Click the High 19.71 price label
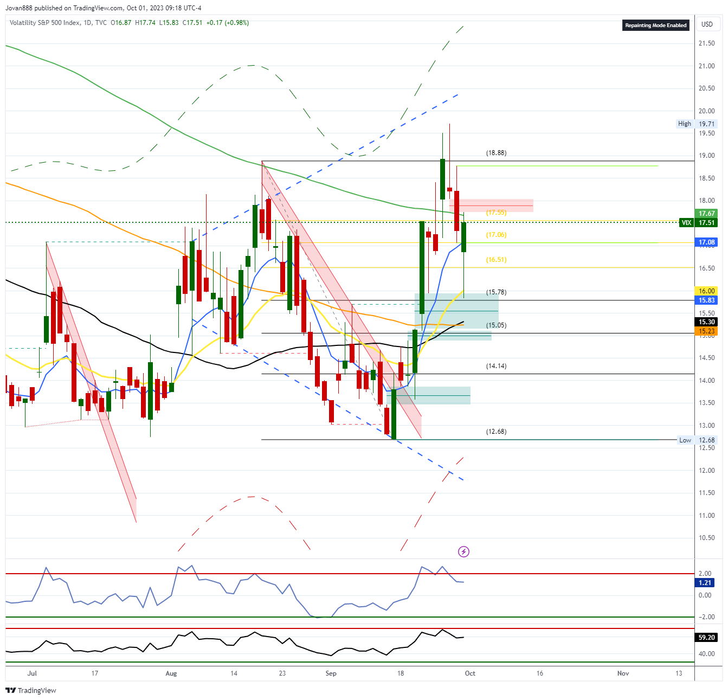Viewport: 728px width, 700px height. (x=697, y=124)
